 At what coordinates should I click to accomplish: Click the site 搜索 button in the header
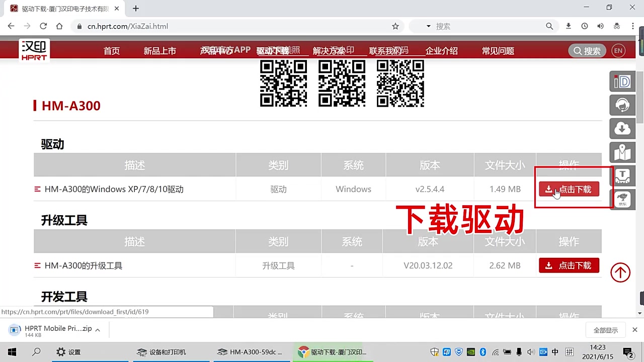(x=587, y=51)
